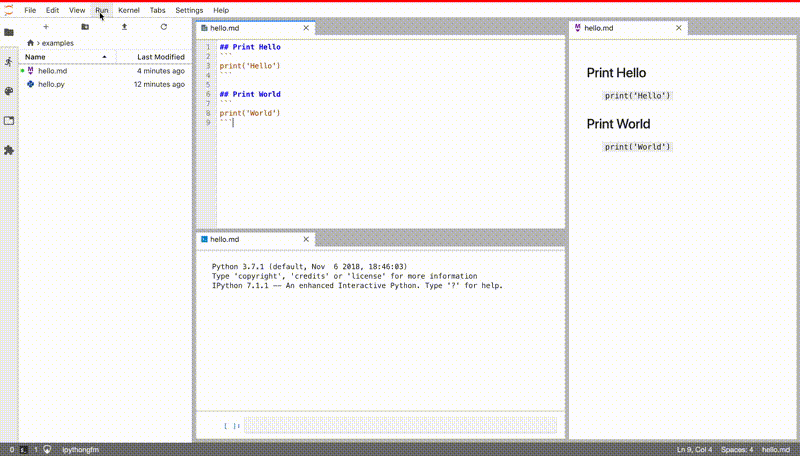
Task: Click the Print Hello heading in preview
Action: tap(616, 73)
